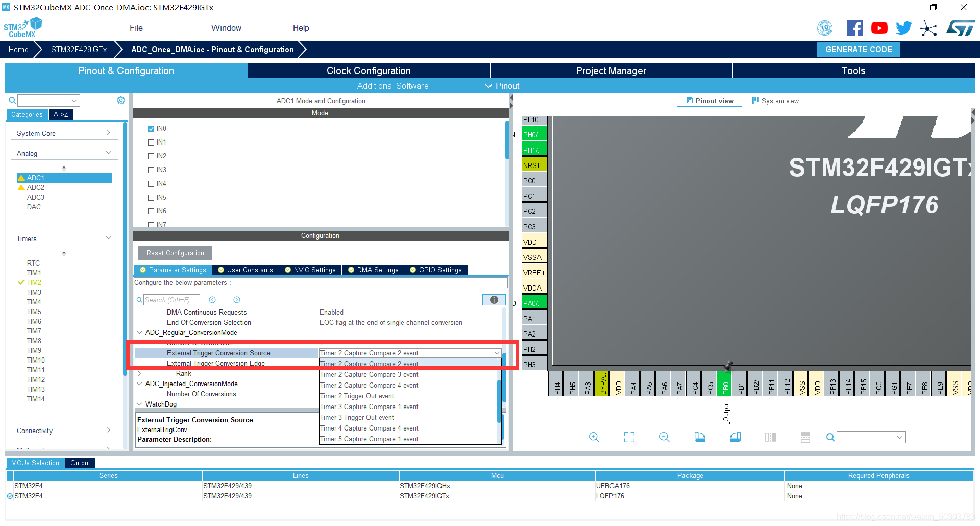Collapse ADC_Injected_ConversionMode group
980x526 pixels.
tap(139, 384)
